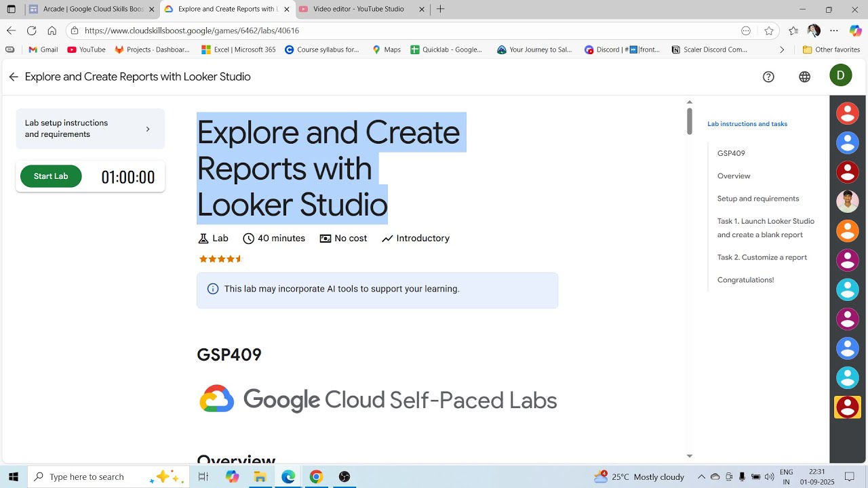The height and width of the screenshot is (488, 868).
Task: Open the YouTube bookmark
Action: [x=86, y=49]
